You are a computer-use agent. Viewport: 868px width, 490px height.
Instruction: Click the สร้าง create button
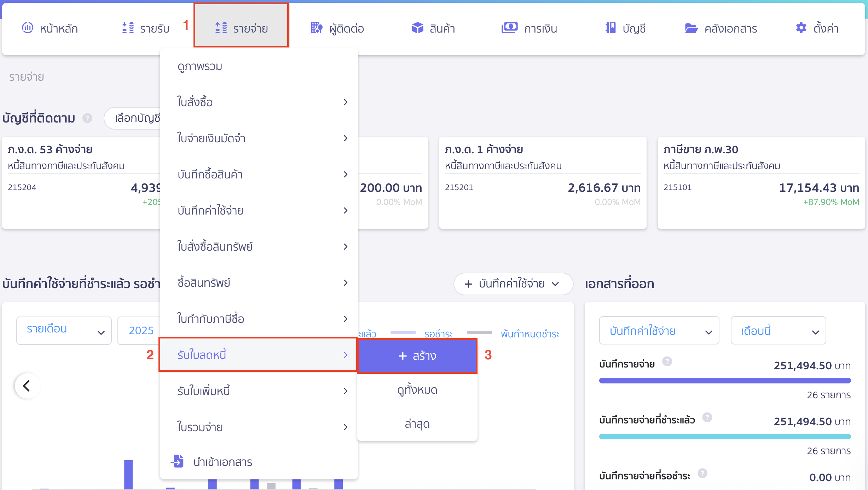click(417, 356)
